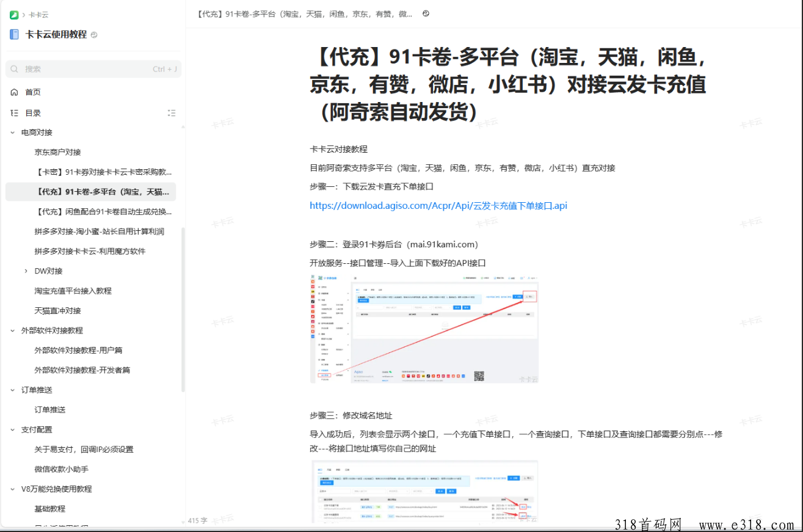Open 外部软件对接教程-开发者篇
This screenshot has height=532, width=803.
82,370
